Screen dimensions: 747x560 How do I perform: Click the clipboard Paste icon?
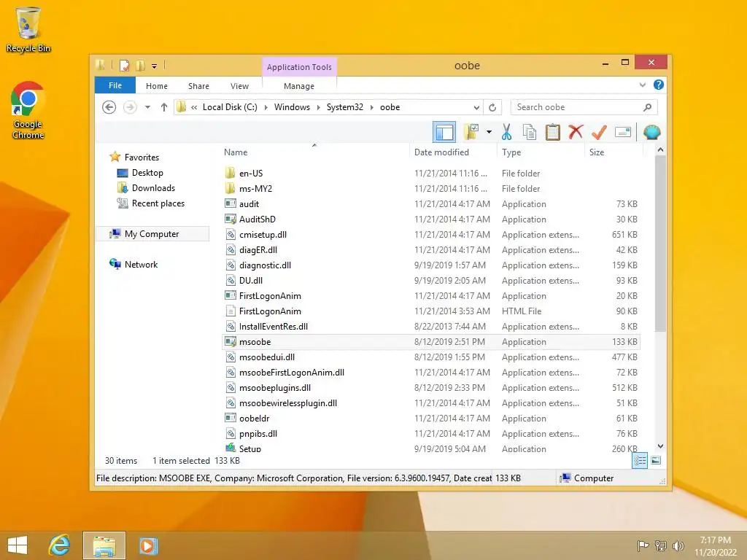(x=553, y=132)
